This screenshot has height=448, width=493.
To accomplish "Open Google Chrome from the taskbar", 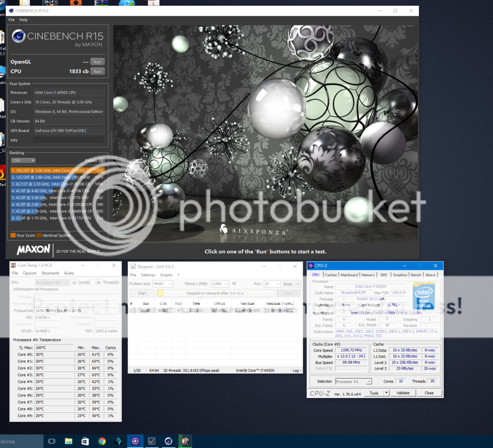I will pos(102,441).
